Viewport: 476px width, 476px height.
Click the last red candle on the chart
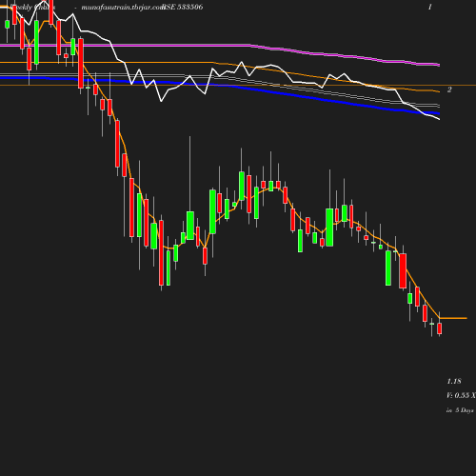(440, 328)
